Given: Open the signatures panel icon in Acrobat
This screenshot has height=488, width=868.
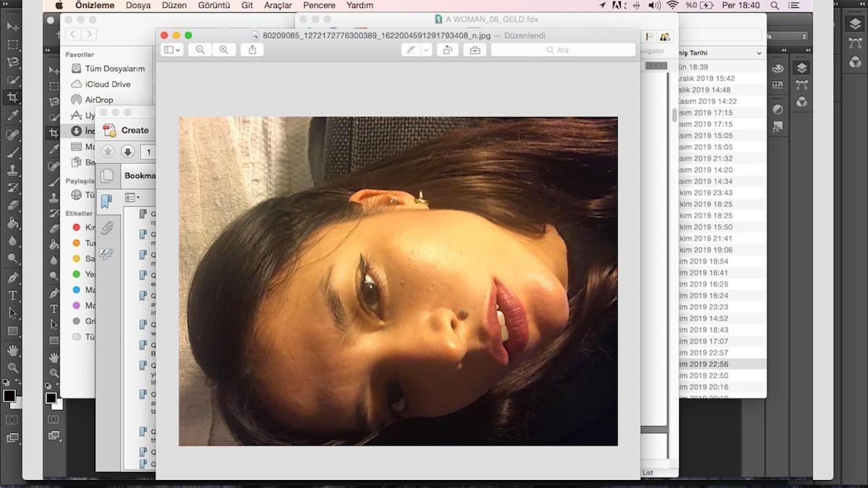Looking at the screenshot, I should (x=107, y=254).
